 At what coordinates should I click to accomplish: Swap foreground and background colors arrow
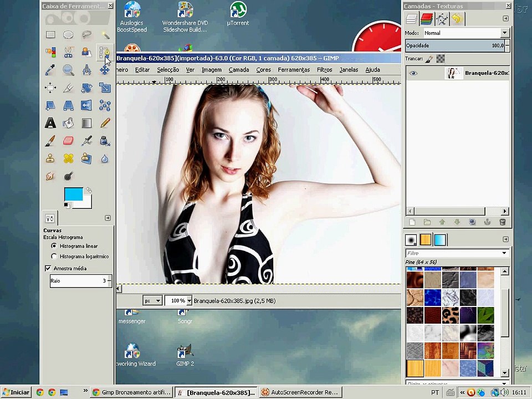click(89, 190)
